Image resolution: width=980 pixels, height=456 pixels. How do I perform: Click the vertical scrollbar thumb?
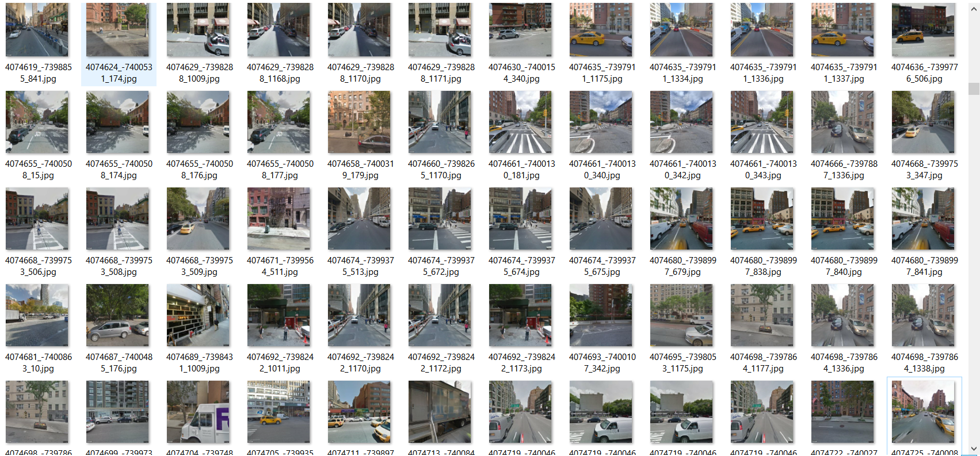pyautogui.click(x=974, y=89)
